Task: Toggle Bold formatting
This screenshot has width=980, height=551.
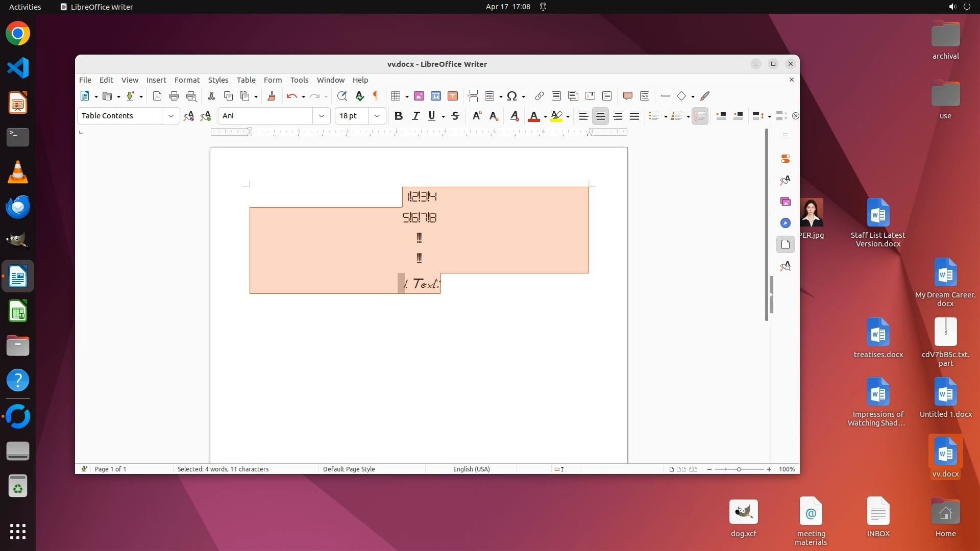Action: (x=399, y=116)
